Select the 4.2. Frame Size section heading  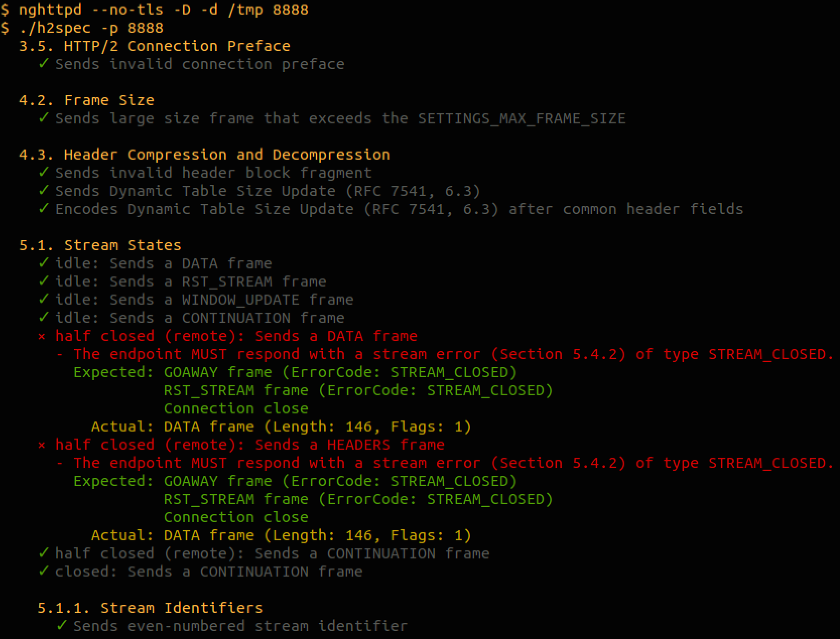(x=87, y=100)
